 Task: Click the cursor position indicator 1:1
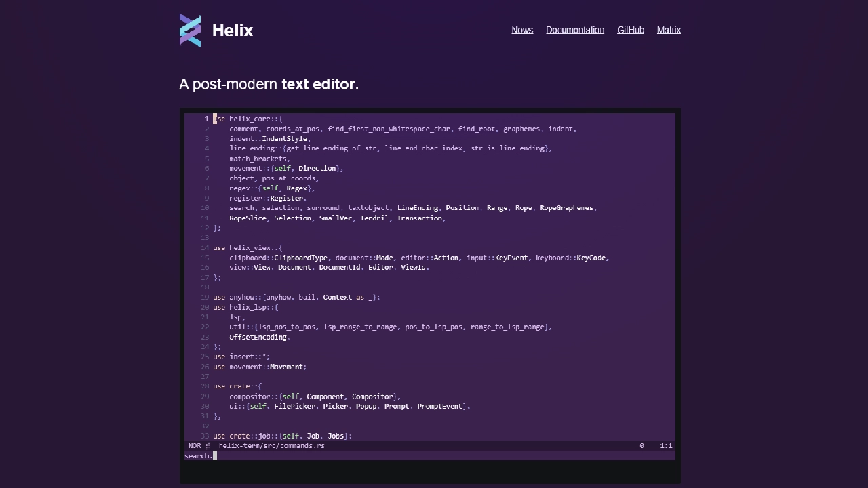tap(665, 445)
